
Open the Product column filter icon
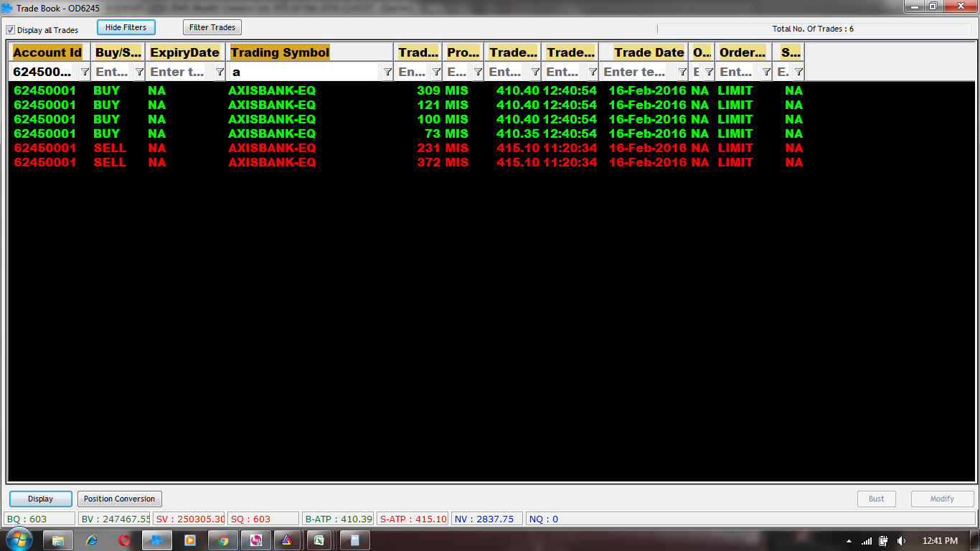[x=478, y=72]
